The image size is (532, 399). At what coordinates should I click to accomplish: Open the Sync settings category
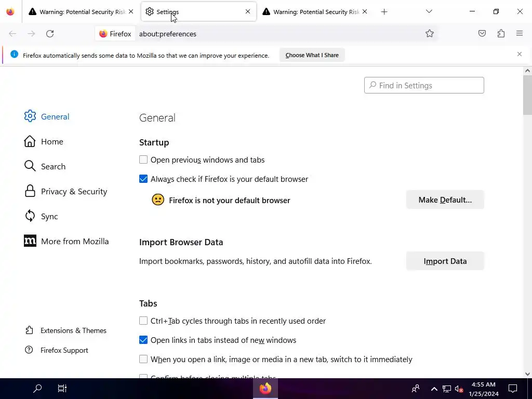click(x=41, y=216)
